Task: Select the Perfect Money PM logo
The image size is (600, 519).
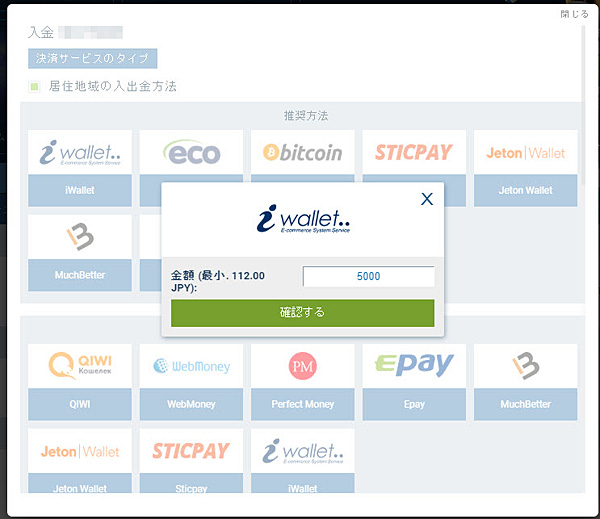Action: point(303,366)
